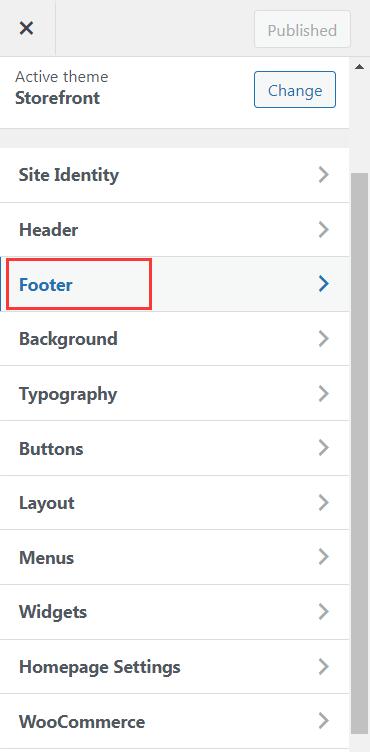Click the Layout chevron arrow
The width and height of the screenshot is (370, 752).
324,503
